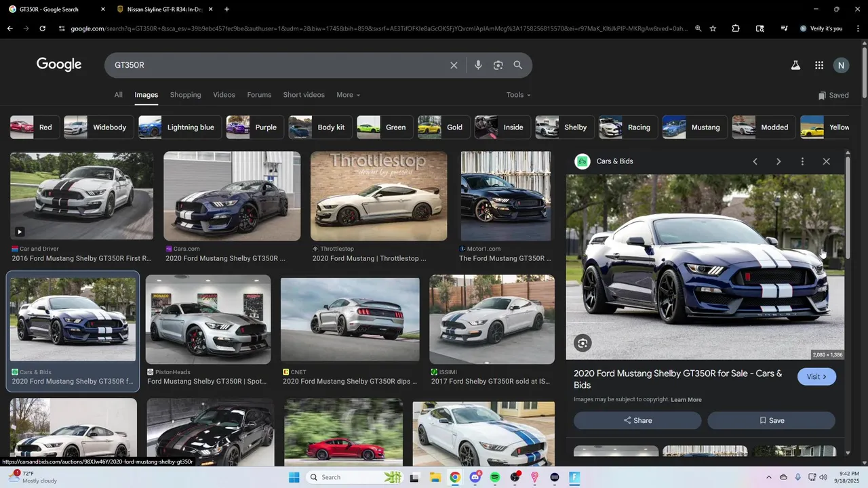Open File Explorer from taskbar
This screenshot has height=488, width=868.
435,477
